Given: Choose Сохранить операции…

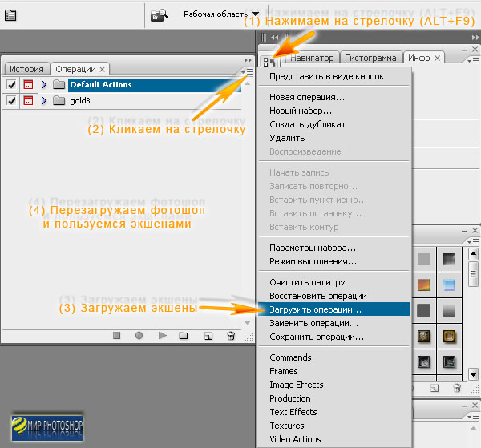Looking at the screenshot, I should 333,337.
